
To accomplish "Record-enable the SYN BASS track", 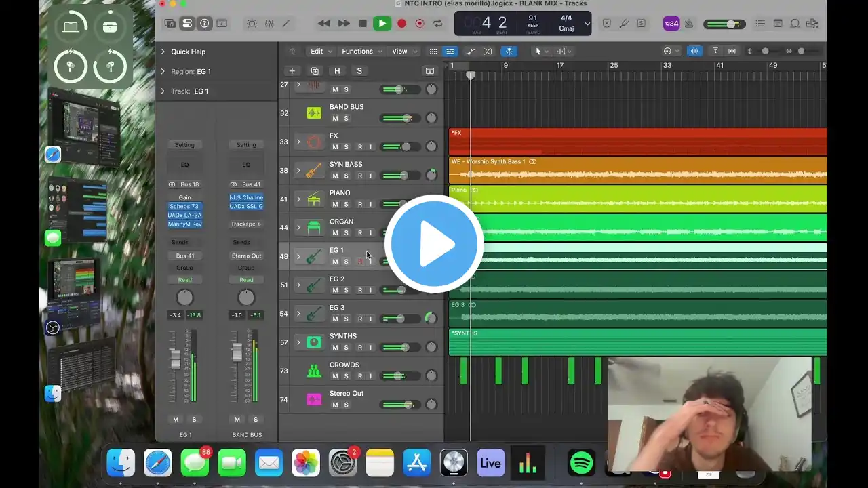I will (359, 176).
